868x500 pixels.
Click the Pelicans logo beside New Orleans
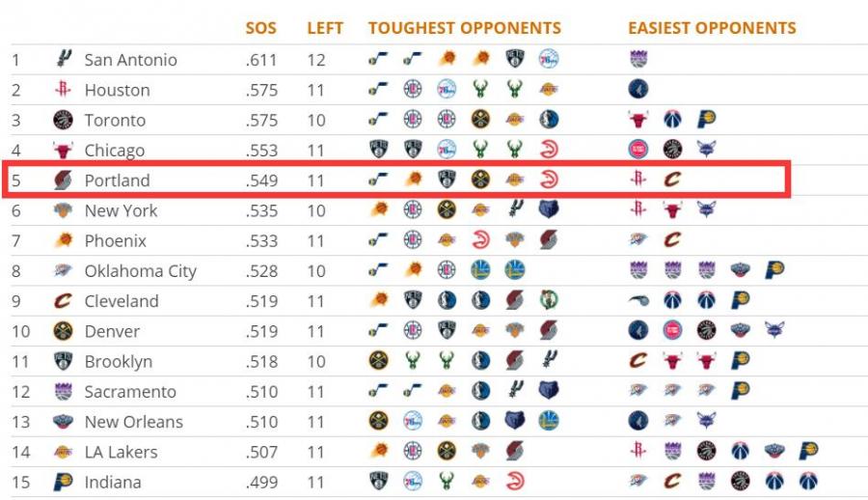63,422
